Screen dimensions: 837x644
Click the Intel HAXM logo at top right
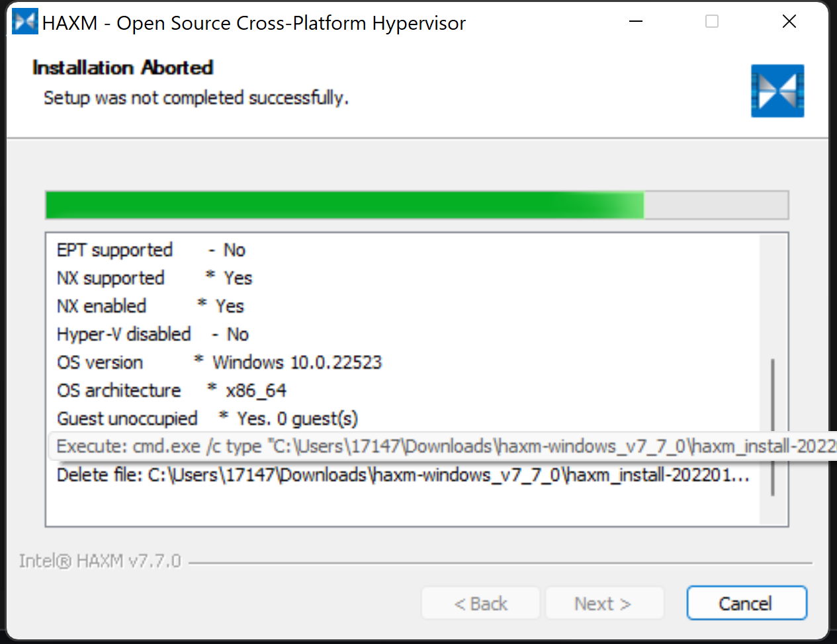tap(777, 91)
